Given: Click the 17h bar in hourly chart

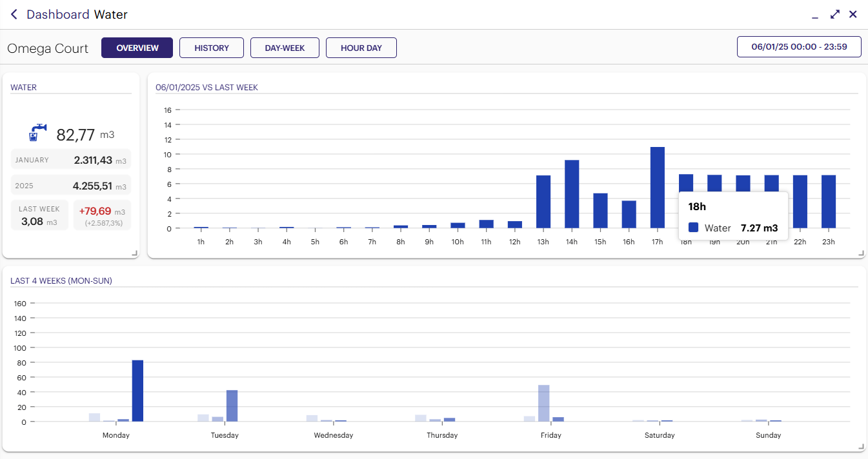Looking at the screenshot, I should click(x=657, y=188).
